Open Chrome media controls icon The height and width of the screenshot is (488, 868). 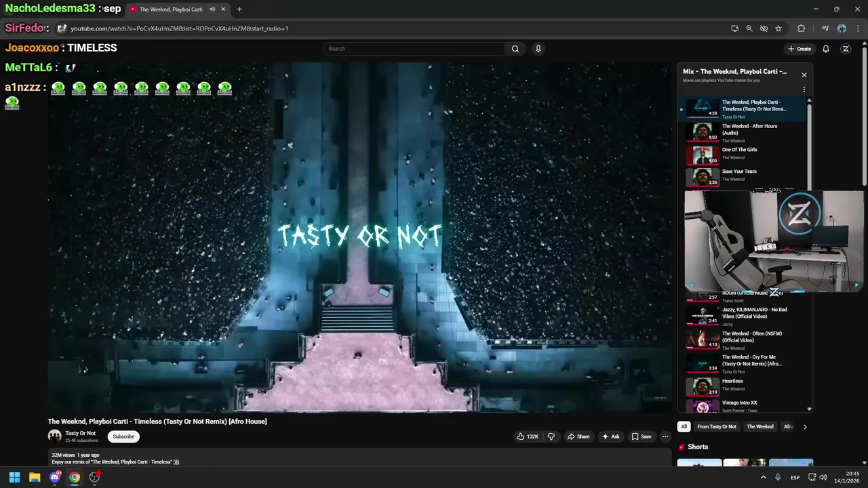825,28
